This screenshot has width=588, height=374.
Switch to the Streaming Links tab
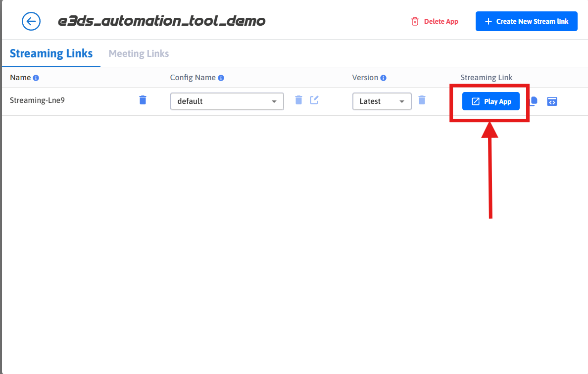(x=51, y=53)
